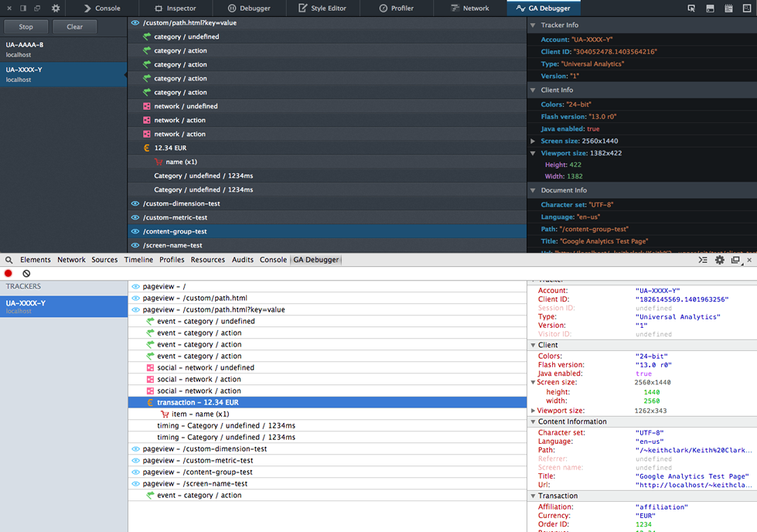
Task: Click the element picker icon at top right
Action: tap(691, 9)
